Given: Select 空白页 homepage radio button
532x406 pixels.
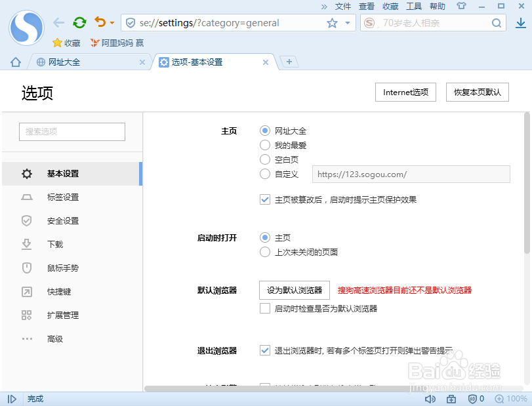Looking at the screenshot, I should point(265,159).
